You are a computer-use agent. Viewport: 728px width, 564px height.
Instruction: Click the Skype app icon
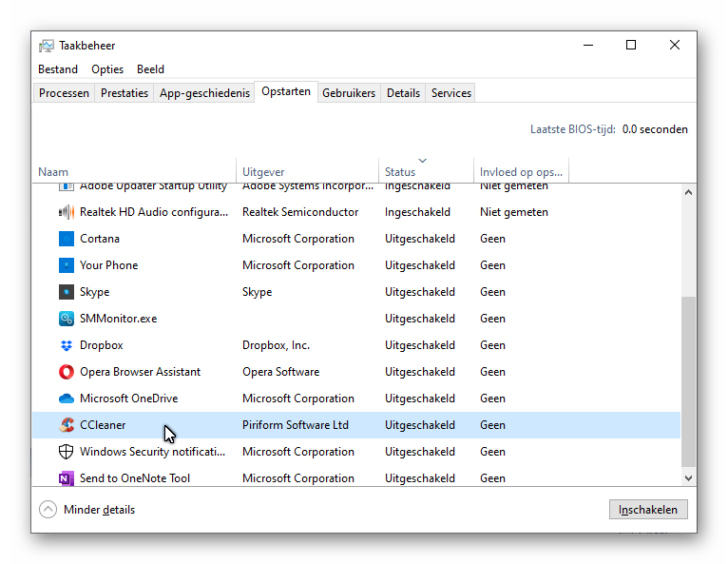[x=66, y=292]
